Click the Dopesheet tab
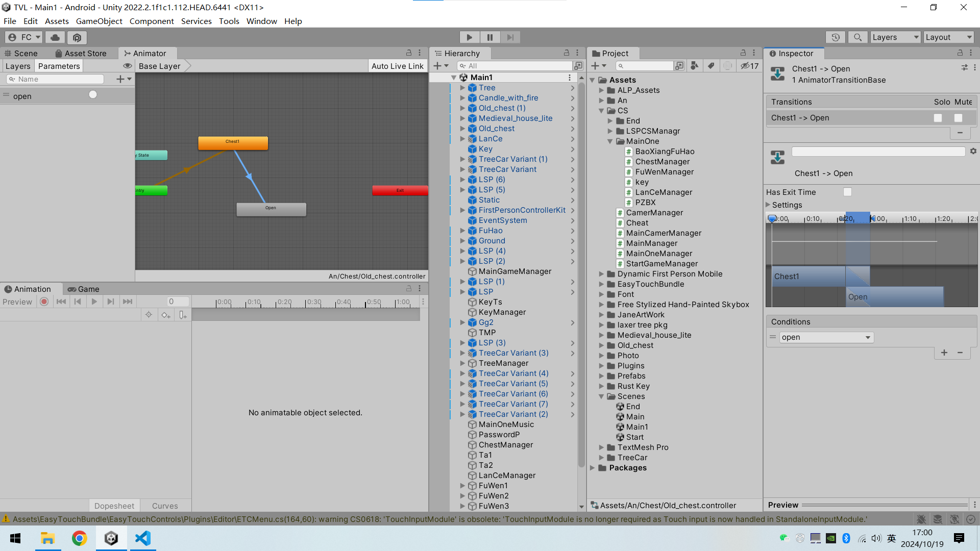Image resolution: width=980 pixels, height=551 pixels. [113, 505]
